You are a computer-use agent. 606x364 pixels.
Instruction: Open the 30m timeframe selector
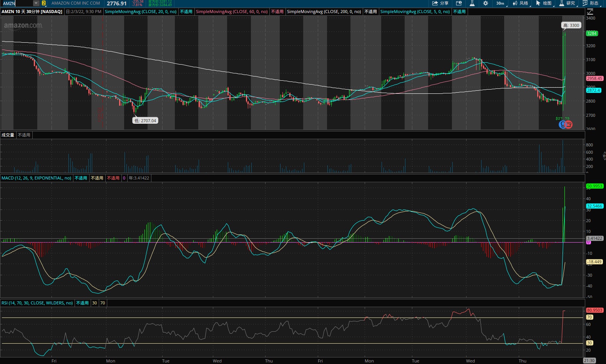(x=501, y=3)
